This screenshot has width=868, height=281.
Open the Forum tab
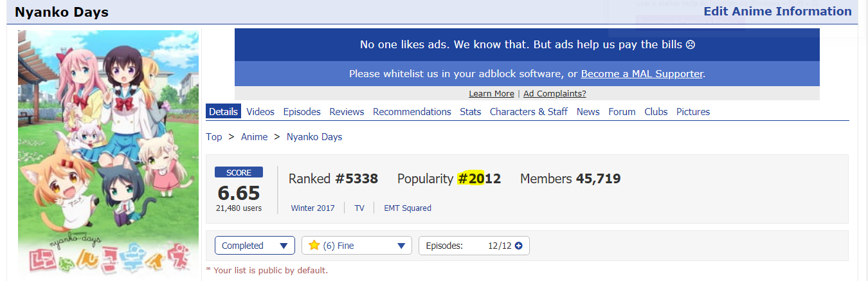(622, 111)
